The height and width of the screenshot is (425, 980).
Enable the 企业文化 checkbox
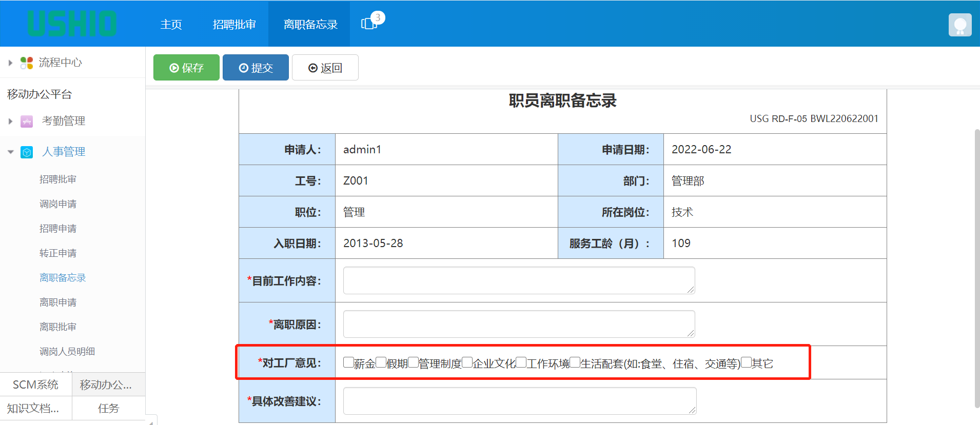click(467, 362)
